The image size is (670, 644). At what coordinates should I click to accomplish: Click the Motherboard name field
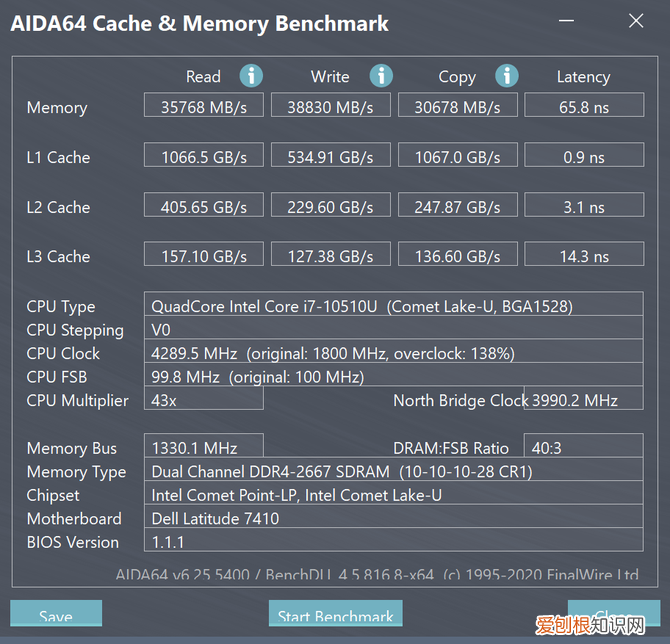click(x=394, y=518)
